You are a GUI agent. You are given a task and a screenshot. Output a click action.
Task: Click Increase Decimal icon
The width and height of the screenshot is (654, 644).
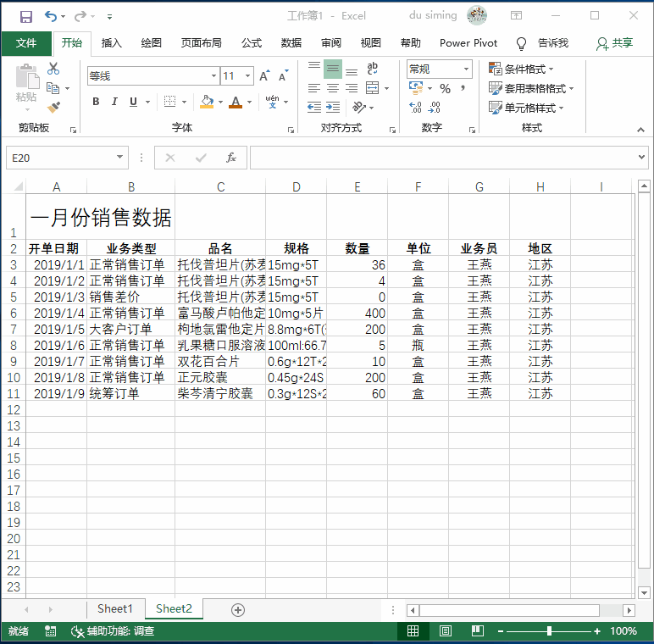point(415,108)
